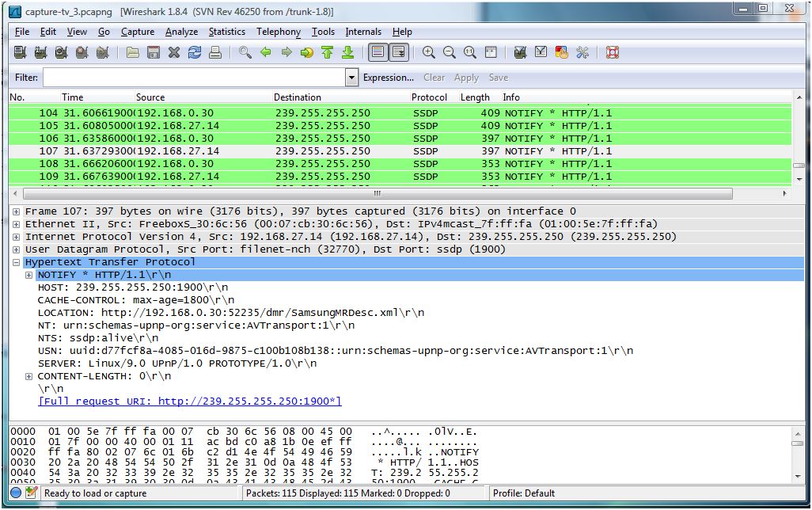Image resolution: width=812 pixels, height=510 pixels.
Task: Open the filter history dropdown arrow
Action: 351,78
